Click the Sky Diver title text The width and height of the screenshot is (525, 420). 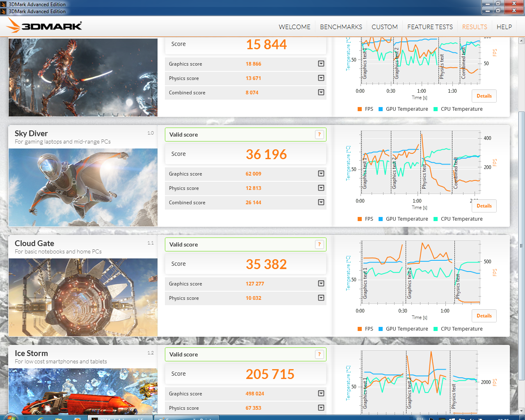(31, 133)
